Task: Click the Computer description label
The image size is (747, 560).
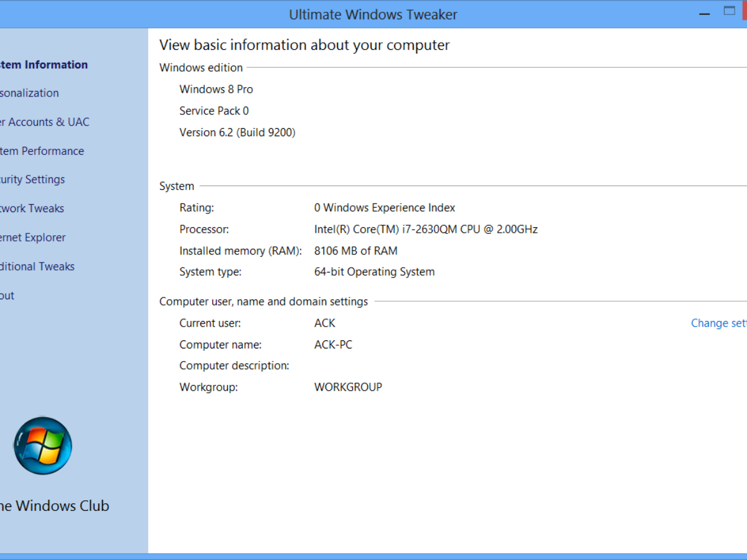Action: (x=234, y=366)
